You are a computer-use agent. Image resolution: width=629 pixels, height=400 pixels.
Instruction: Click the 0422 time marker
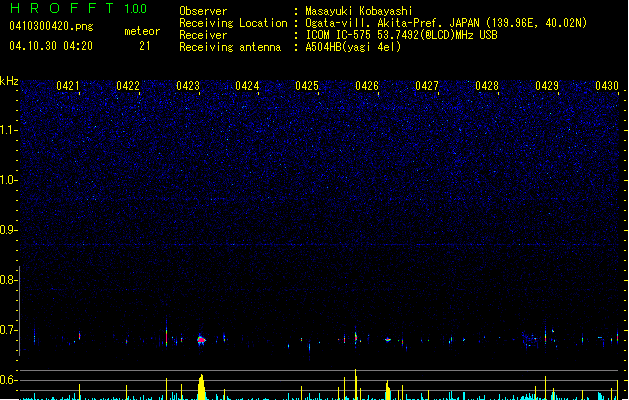click(128, 85)
